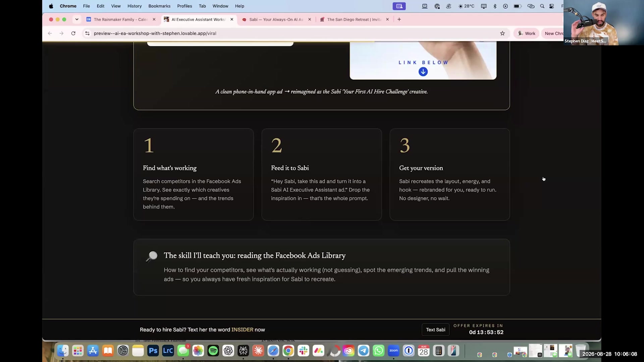Reload the page with the refresh icon

click(73, 33)
